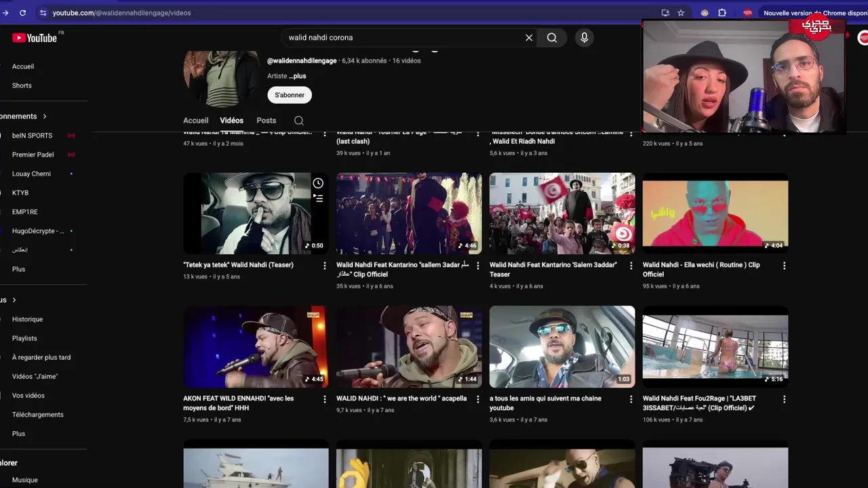
Task: Open KTYB subscription
Action: point(20,192)
